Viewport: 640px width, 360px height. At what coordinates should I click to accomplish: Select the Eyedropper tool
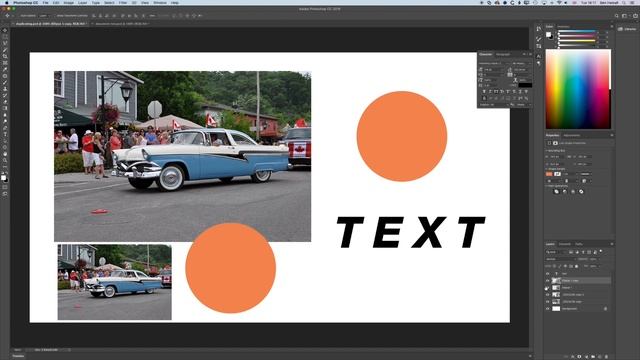coord(5,69)
